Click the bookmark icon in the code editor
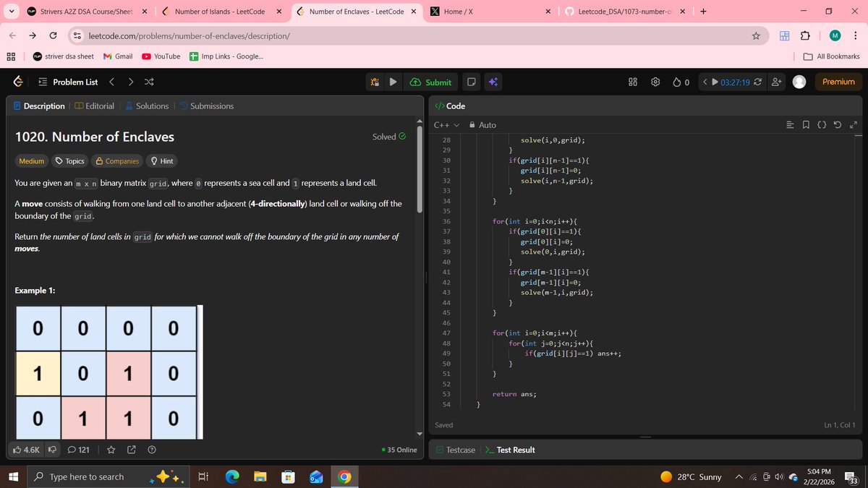This screenshot has width=868, height=488. tap(806, 125)
